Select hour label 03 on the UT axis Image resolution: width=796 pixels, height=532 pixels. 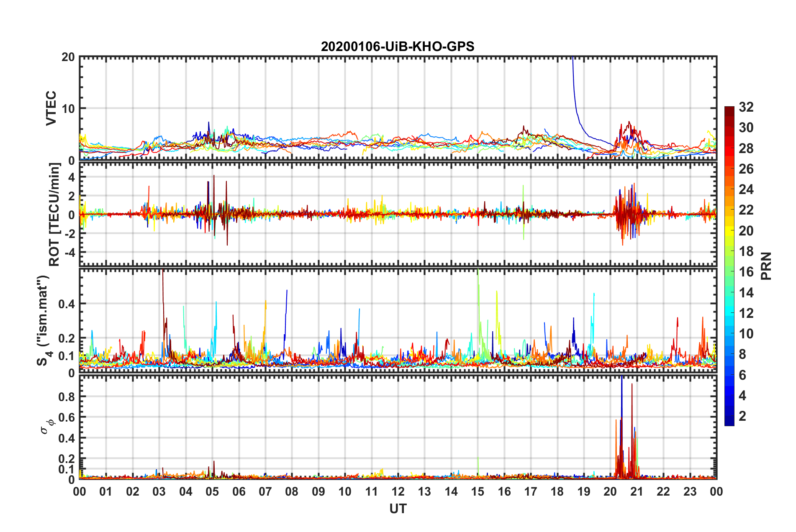(159, 491)
